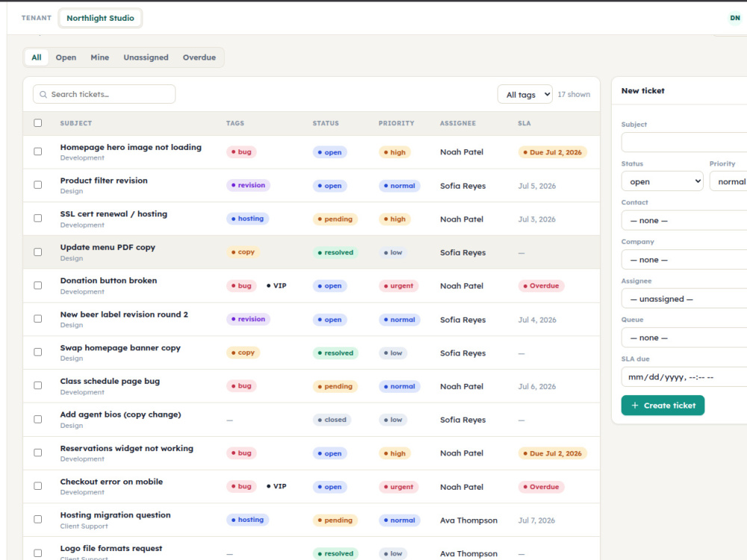Tick Checkout error on mobile checkbox

pos(37,486)
